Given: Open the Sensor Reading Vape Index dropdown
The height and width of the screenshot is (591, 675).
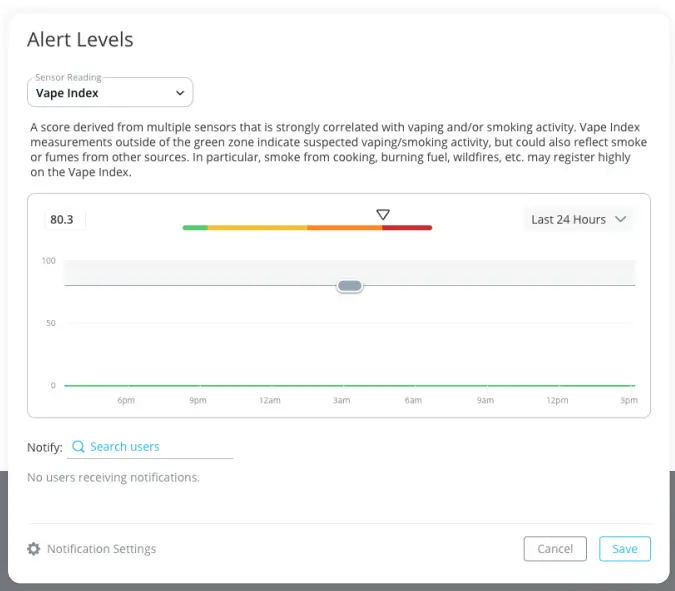Looking at the screenshot, I should 109,93.
